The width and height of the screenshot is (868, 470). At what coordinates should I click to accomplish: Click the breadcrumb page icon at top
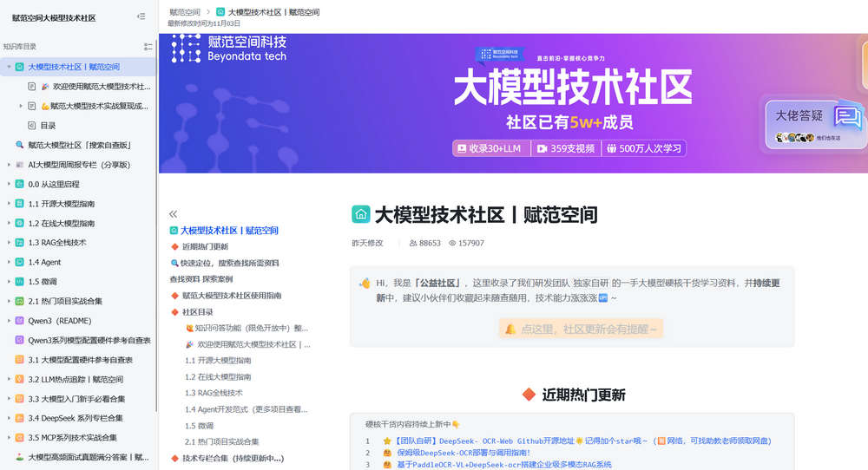click(x=220, y=11)
